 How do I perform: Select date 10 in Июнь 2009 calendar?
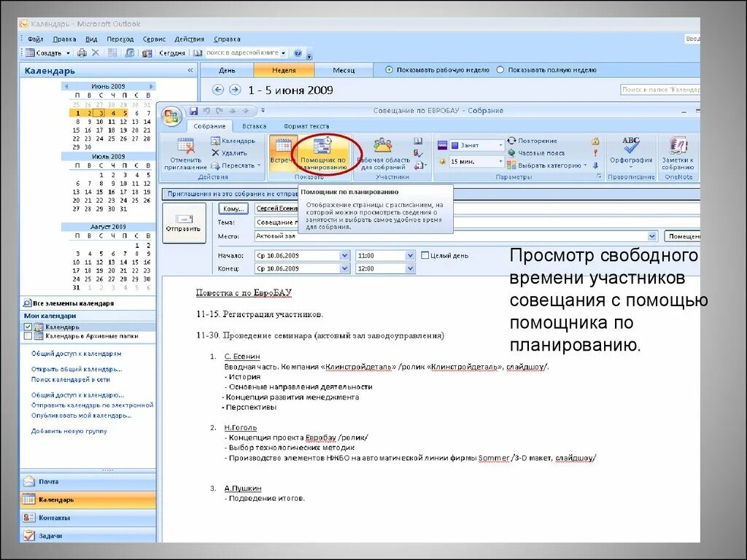coord(99,122)
